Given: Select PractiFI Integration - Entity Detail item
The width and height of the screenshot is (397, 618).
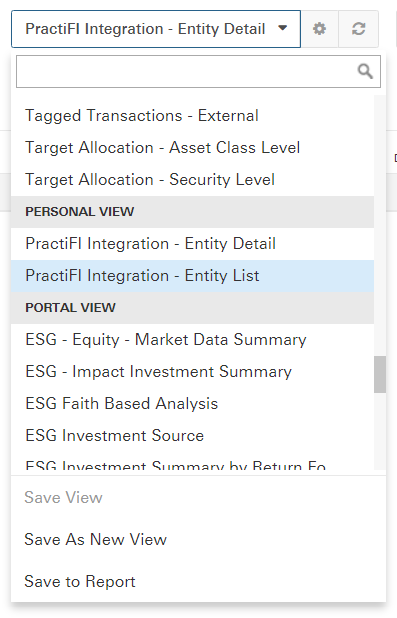Looking at the screenshot, I should (192, 244).
